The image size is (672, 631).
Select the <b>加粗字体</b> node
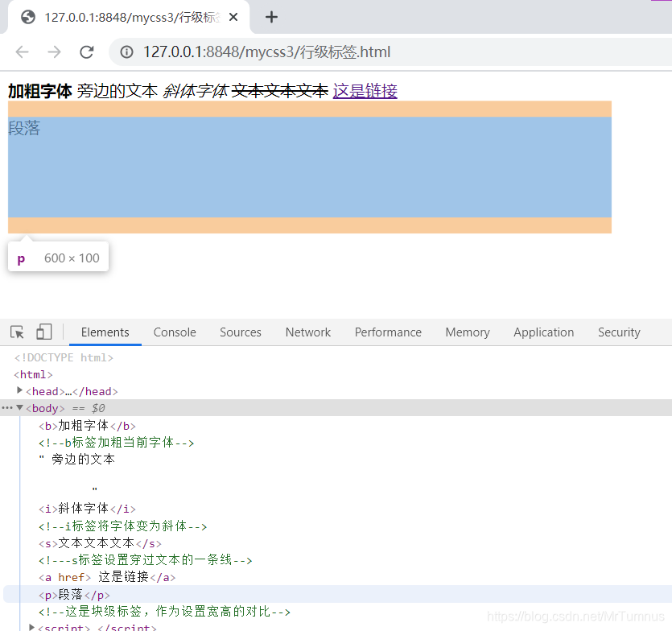87,426
